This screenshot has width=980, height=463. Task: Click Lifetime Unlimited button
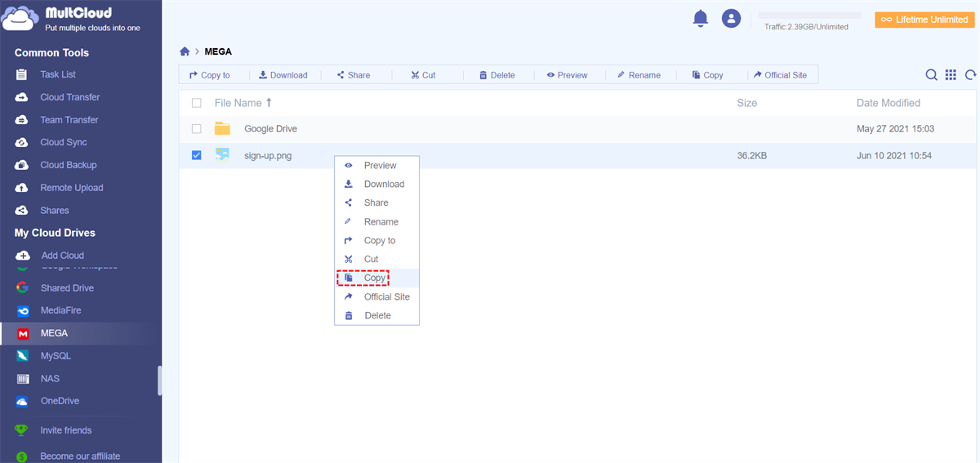click(x=924, y=20)
